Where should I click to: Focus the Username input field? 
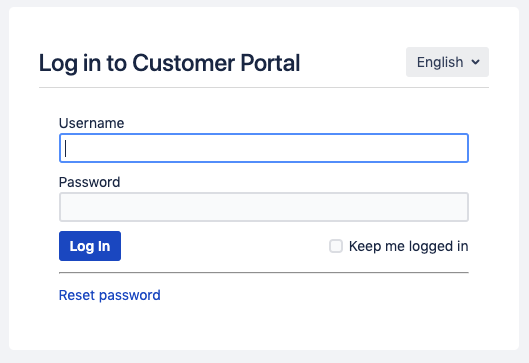264,148
